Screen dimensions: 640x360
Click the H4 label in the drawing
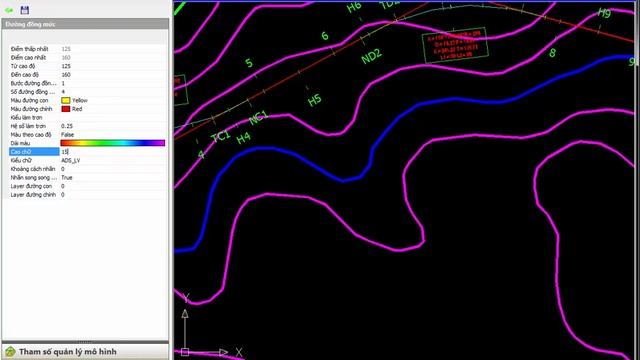(243, 138)
